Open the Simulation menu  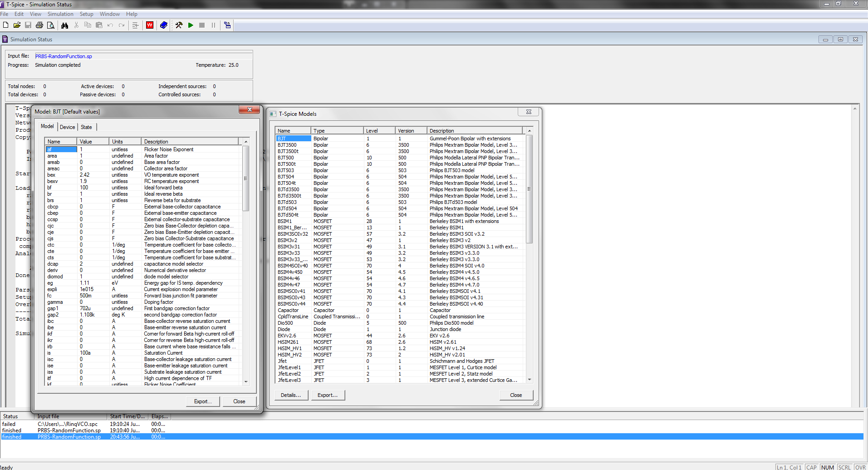click(x=60, y=14)
